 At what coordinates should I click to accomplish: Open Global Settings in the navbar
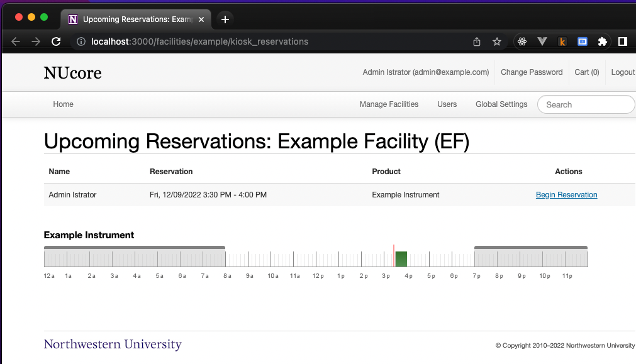[501, 104]
